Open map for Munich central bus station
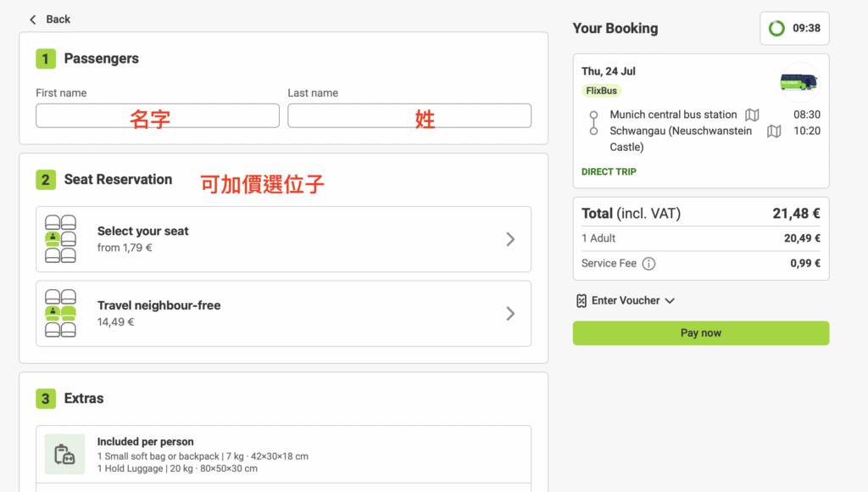868x492 pixels. pos(752,115)
